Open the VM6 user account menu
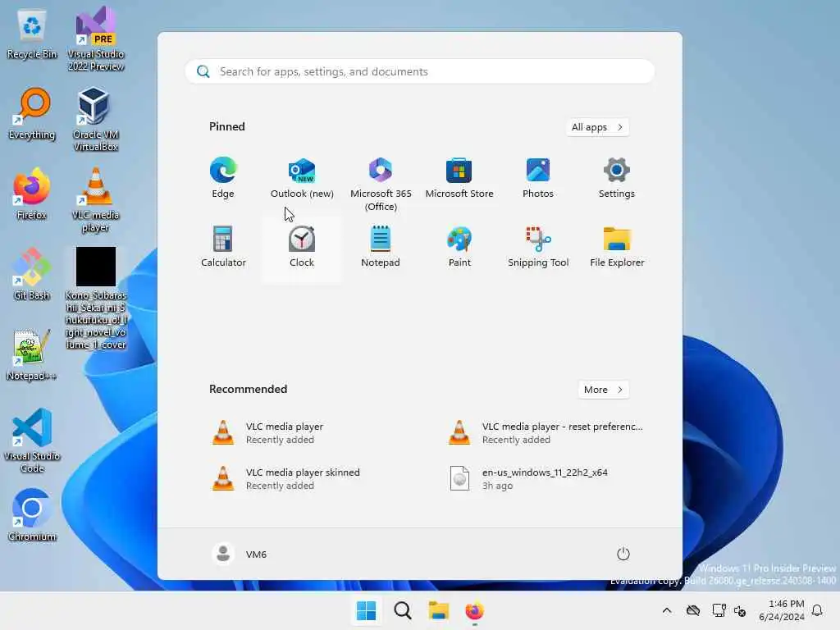Viewport: 840px width, 630px height. pos(240,554)
